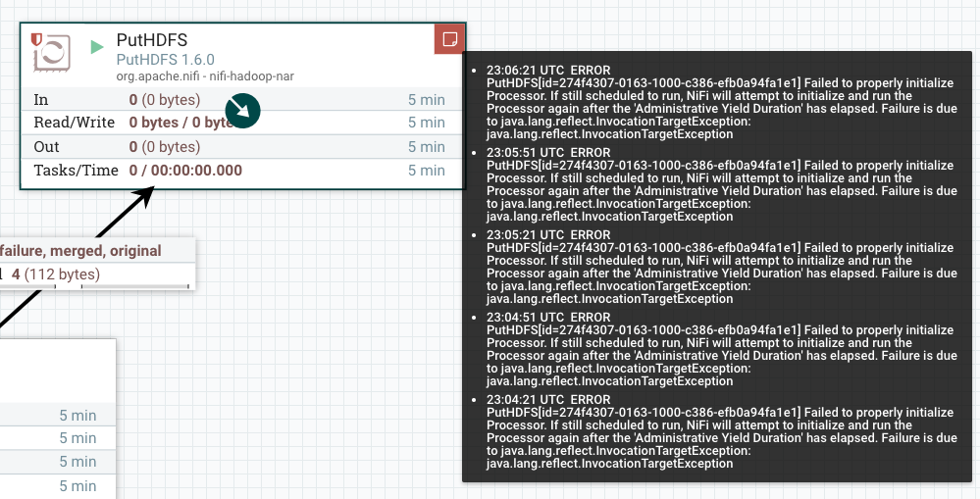
Task: Click the 23:05:21 UTC ERROR bulletin entry
Action: point(721,268)
